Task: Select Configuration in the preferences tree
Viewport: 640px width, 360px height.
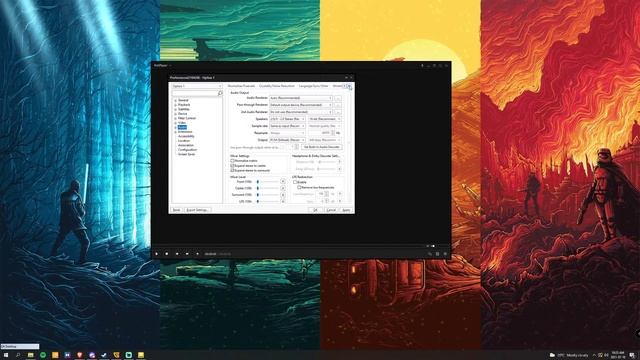Action: pyautogui.click(x=187, y=150)
